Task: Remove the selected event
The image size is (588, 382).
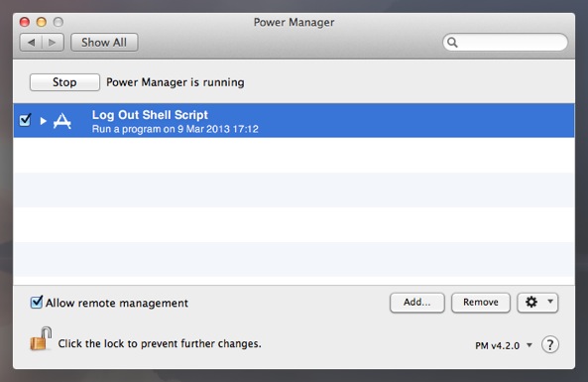Action: (x=481, y=303)
